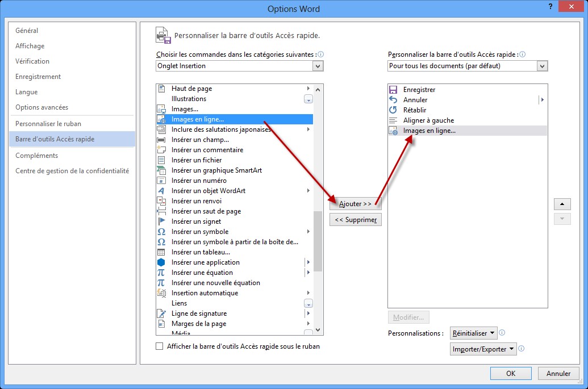Click the Images en ligne icon in right list

(393, 131)
